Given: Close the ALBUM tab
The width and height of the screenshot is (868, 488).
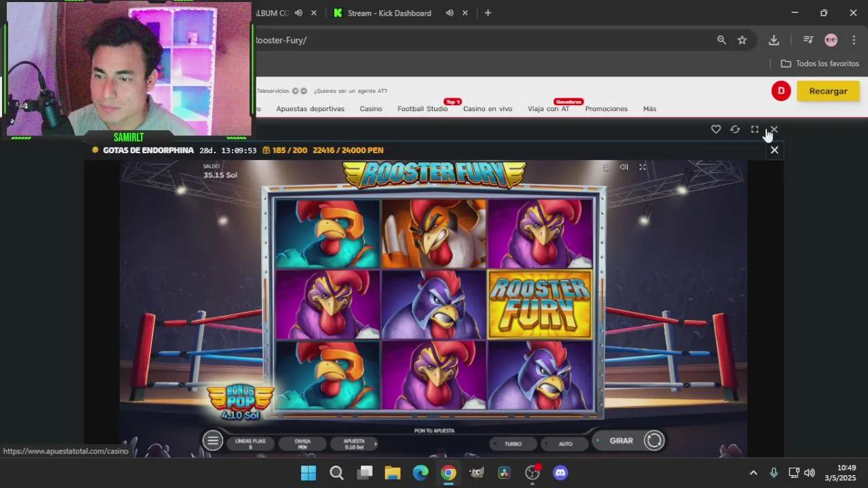Looking at the screenshot, I should pyautogui.click(x=314, y=13).
